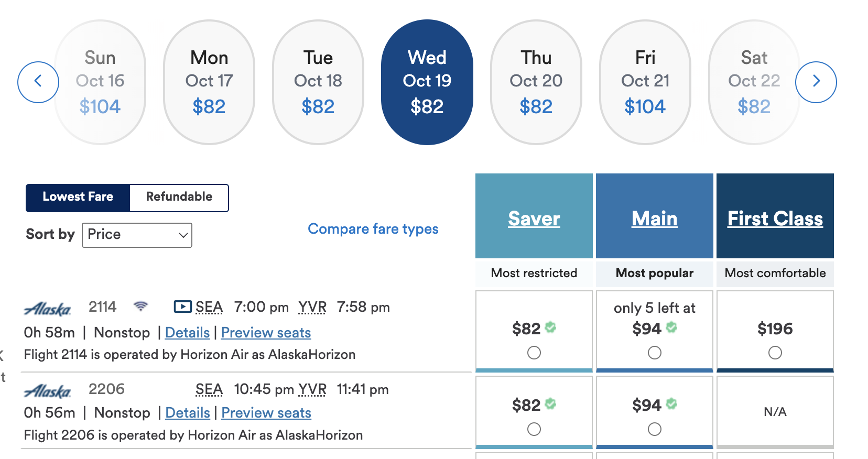Click the Wi-Fi icon on flight 2114

140,307
